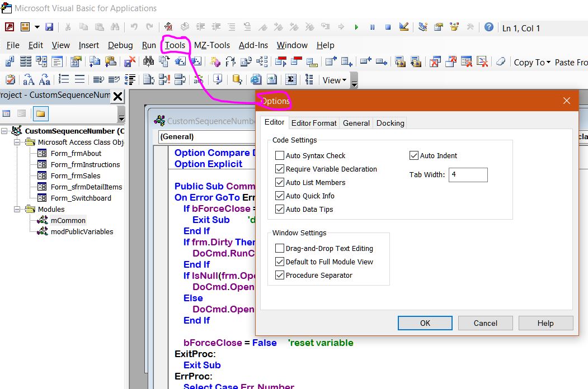Open the File menu

(13, 45)
